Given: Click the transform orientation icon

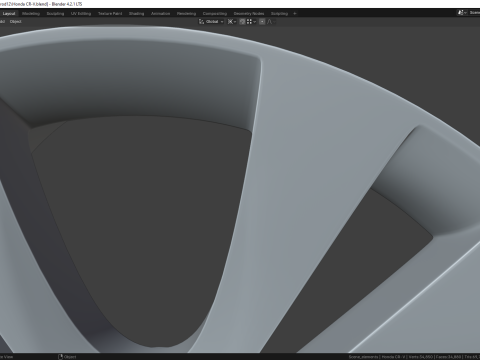Looking at the screenshot, I should [x=201, y=22].
